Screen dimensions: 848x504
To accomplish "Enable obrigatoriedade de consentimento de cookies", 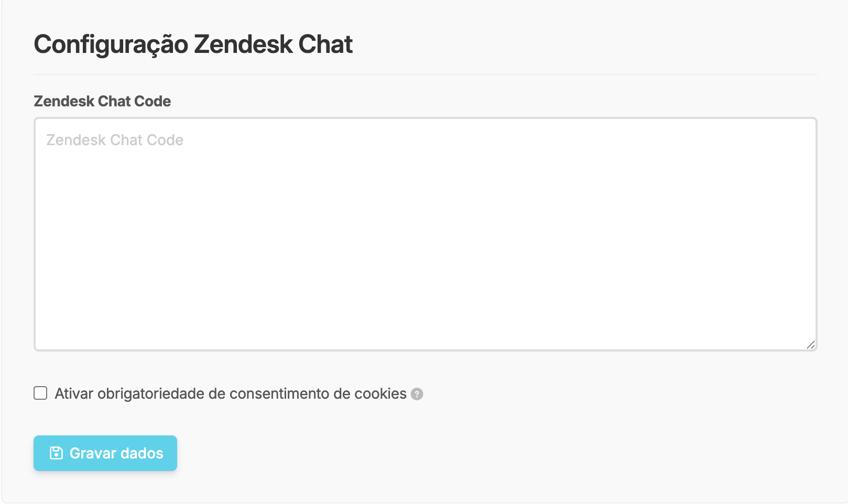I will [x=40, y=393].
